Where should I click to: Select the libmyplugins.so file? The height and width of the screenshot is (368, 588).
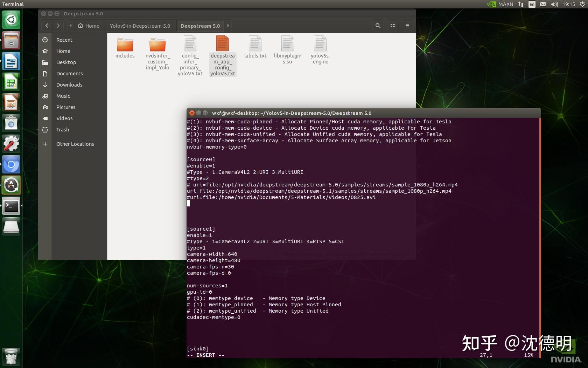coord(288,50)
